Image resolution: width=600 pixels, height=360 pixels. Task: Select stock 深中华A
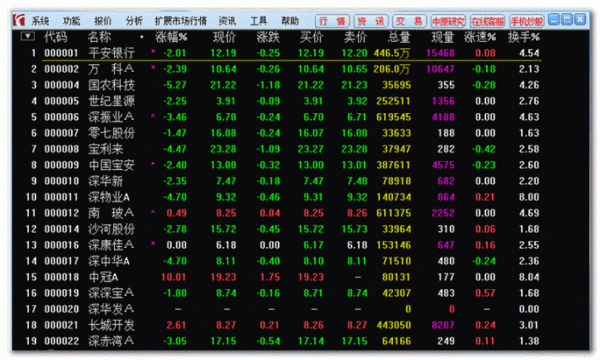(109, 261)
